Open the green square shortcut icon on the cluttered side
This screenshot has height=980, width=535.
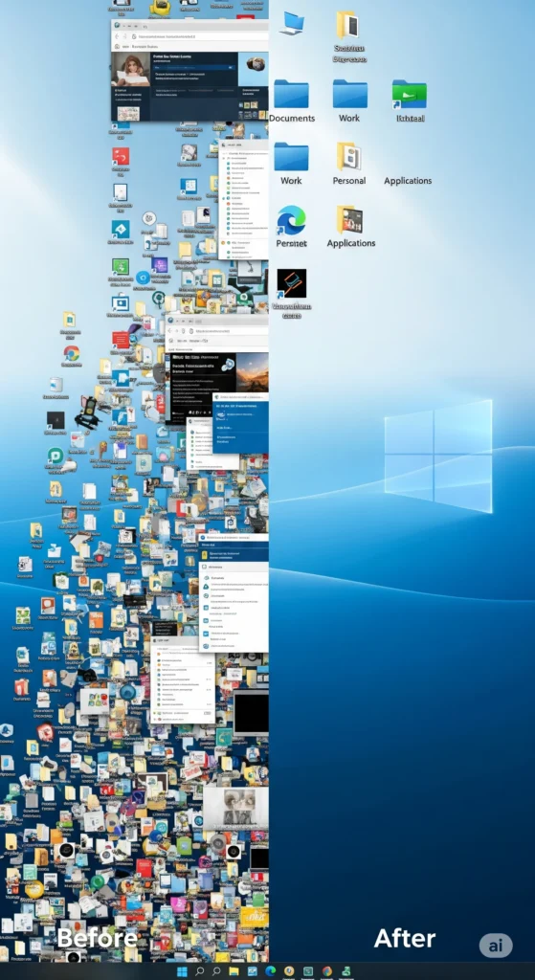tap(120, 266)
